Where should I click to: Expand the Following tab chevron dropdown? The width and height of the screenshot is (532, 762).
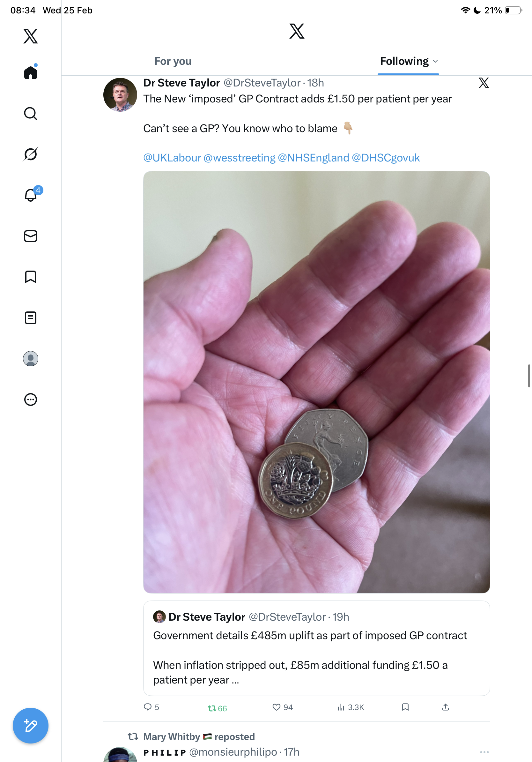(x=435, y=61)
